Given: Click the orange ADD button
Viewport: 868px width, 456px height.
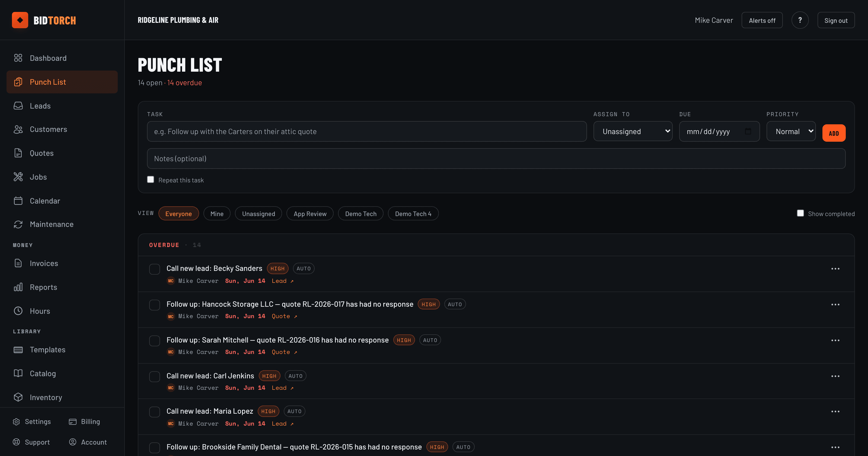Looking at the screenshot, I should click(834, 133).
